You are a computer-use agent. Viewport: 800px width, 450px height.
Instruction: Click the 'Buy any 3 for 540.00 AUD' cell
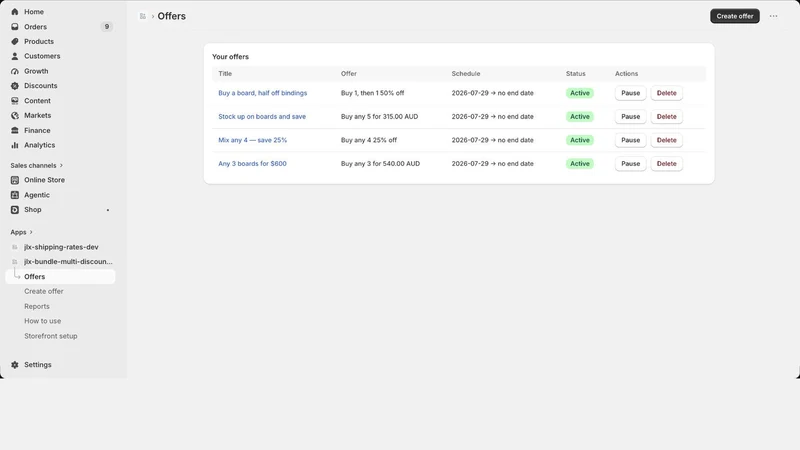point(381,163)
